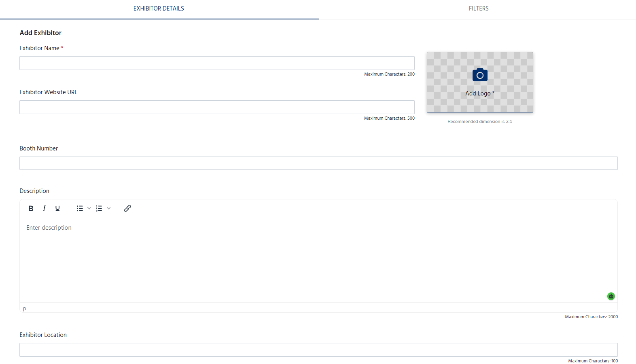Toggle underline formatting in description toolbar
This screenshot has width=636, height=364.
coord(57,208)
